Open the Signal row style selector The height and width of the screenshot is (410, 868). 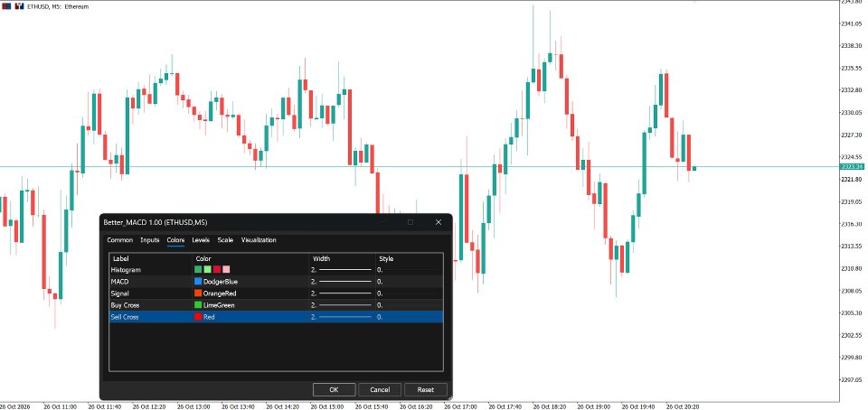point(409,294)
